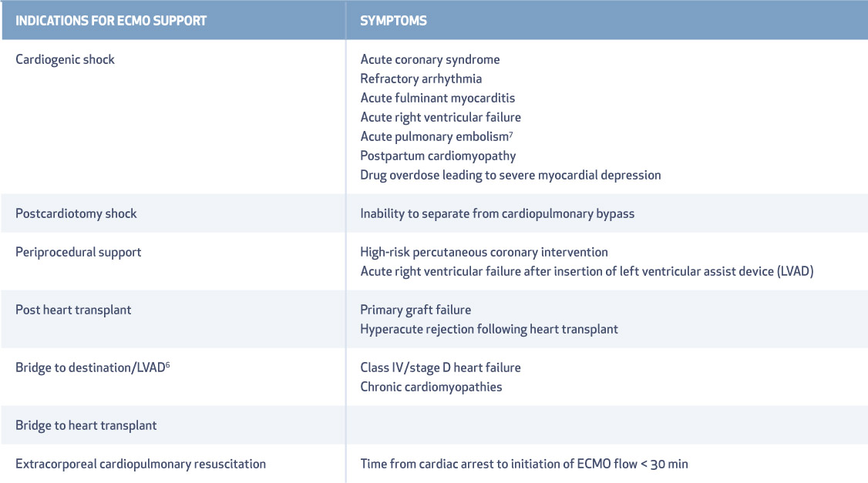
Task: Click the 'Bridge to heart transplant' row
Action: click(434, 425)
